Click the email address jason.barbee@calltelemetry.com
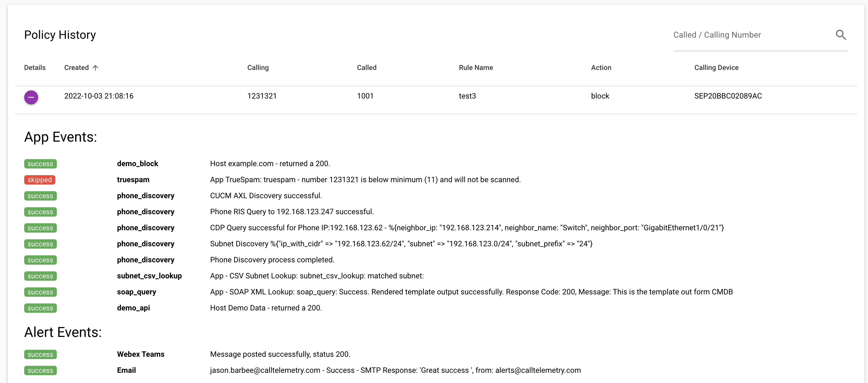The image size is (868, 383). tap(265, 370)
